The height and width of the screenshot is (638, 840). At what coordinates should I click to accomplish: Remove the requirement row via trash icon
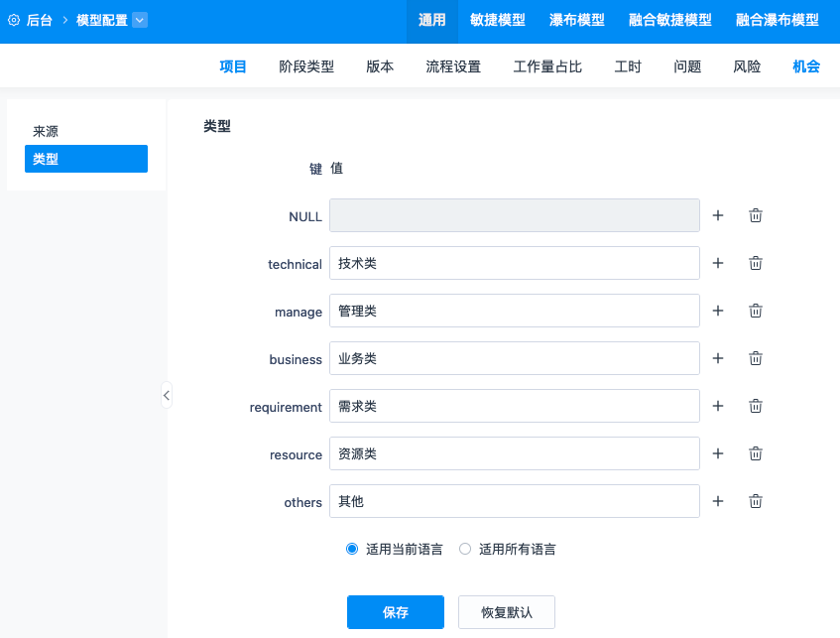click(x=755, y=406)
